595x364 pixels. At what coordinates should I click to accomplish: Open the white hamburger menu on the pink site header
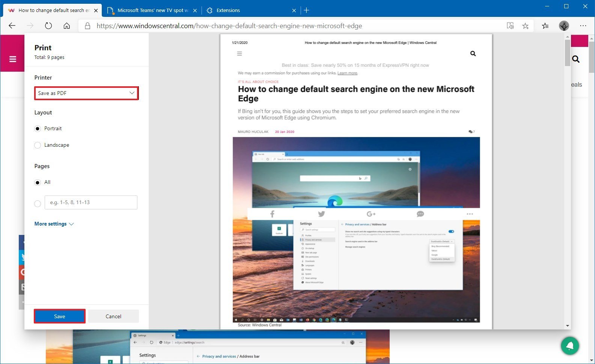click(x=13, y=59)
